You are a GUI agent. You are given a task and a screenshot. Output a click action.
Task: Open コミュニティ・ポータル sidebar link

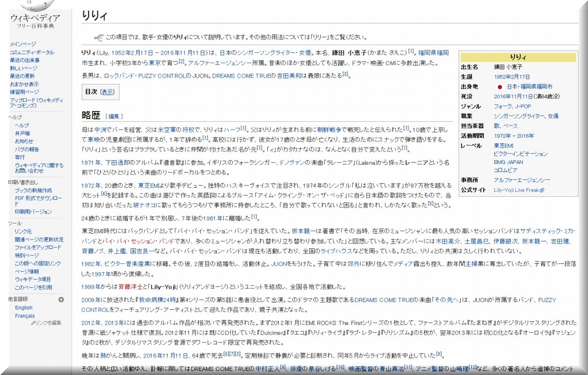(32, 52)
